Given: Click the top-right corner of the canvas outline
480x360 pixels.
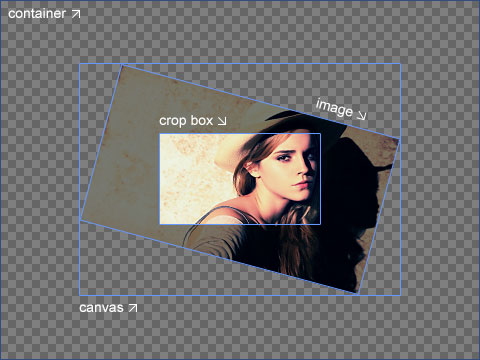Looking at the screenshot, I should [400, 64].
